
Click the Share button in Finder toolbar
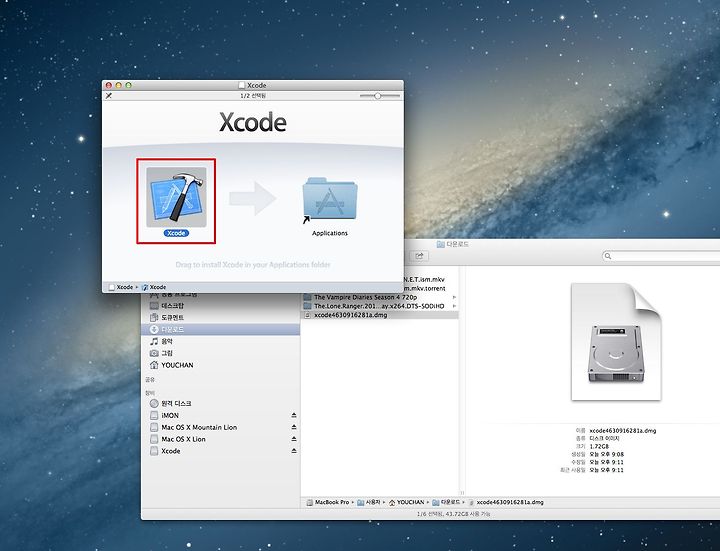click(x=419, y=256)
